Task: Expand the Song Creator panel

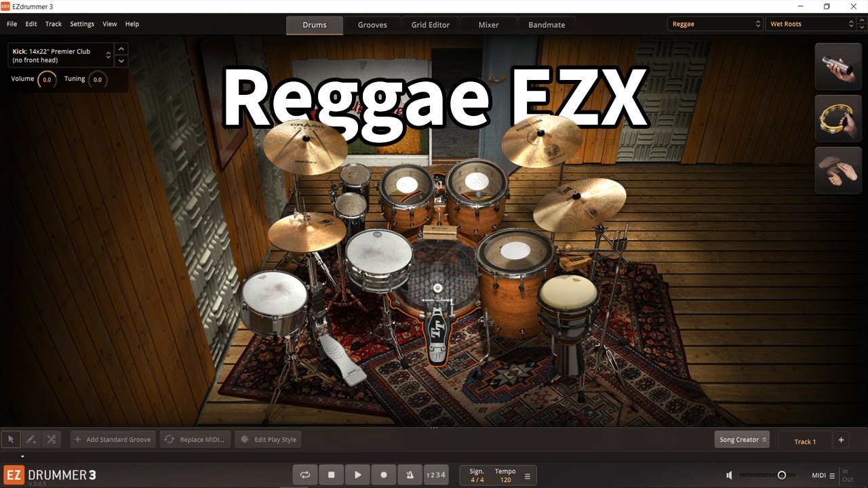Action: coord(742,439)
